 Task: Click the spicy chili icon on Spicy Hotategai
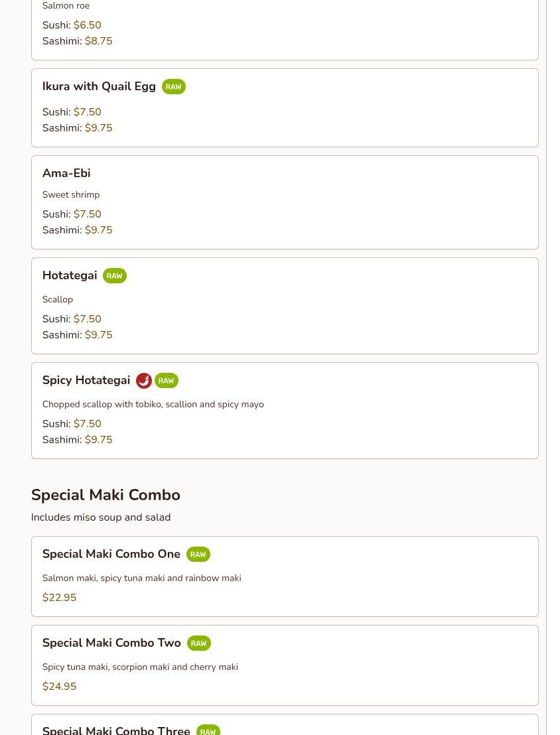point(143,381)
